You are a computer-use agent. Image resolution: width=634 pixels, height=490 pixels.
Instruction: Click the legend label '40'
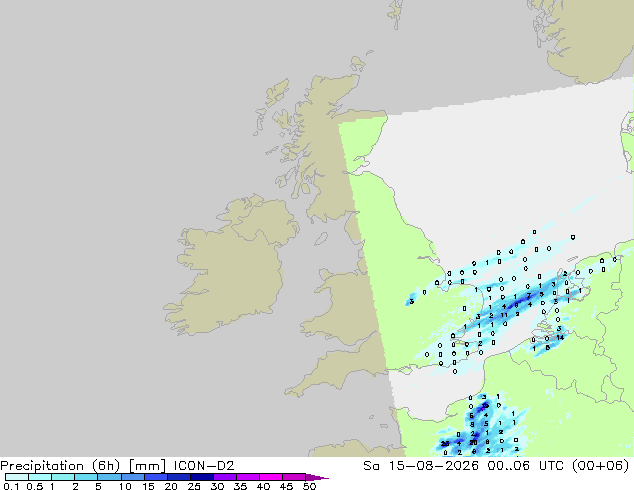(x=263, y=486)
